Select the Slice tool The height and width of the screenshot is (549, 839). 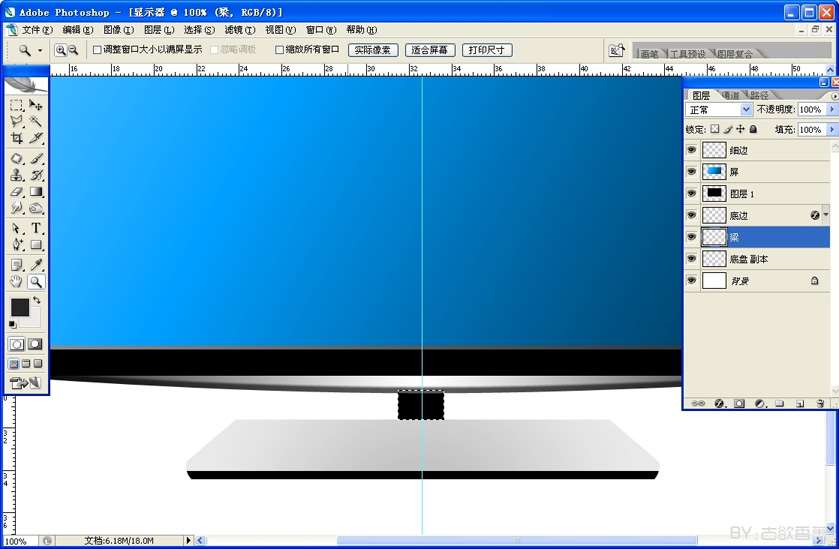pos(36,138)
